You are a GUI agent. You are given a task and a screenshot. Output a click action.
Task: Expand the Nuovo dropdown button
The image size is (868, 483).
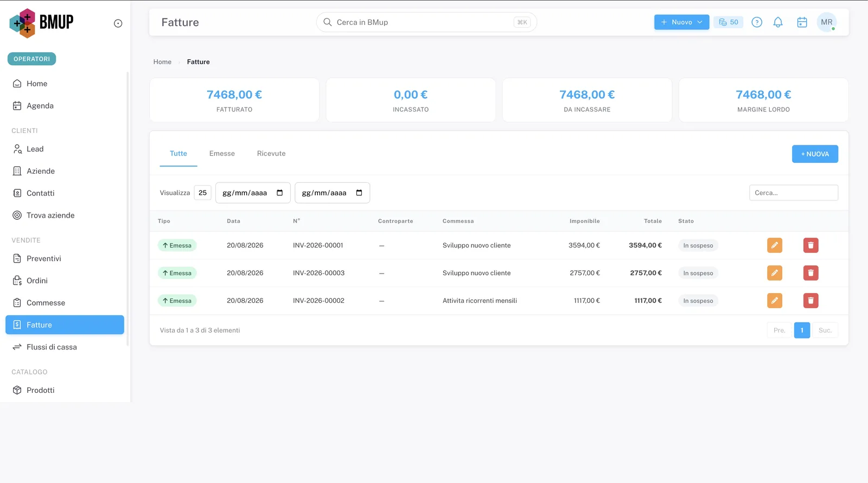[682, 22]
